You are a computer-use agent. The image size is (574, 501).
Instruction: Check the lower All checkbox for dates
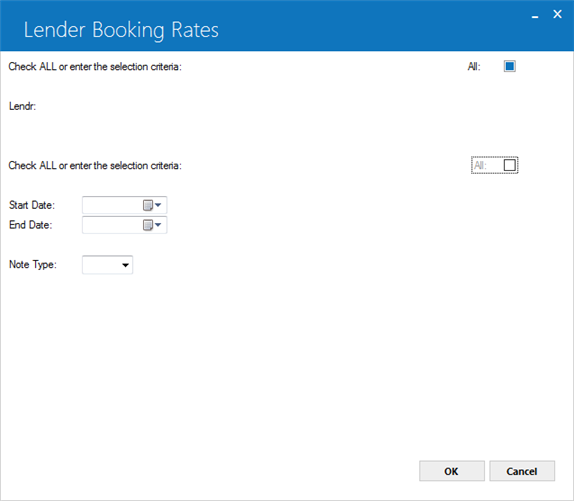pos(510,165)
